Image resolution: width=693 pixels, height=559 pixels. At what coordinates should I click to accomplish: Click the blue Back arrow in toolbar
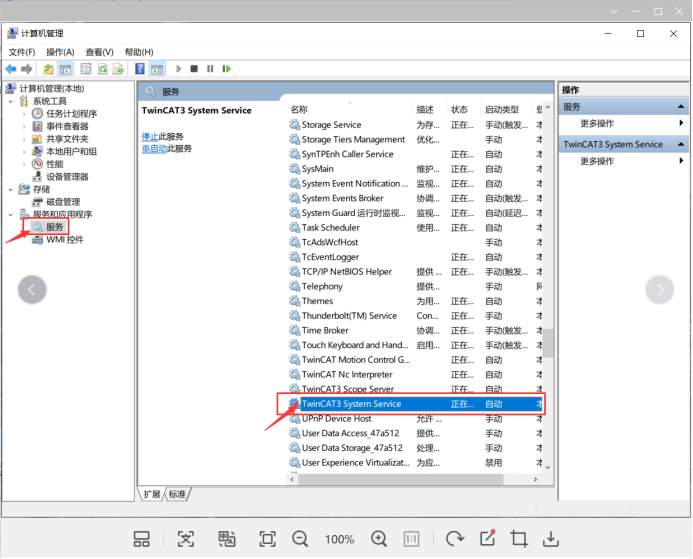click(x=11, y=69)
